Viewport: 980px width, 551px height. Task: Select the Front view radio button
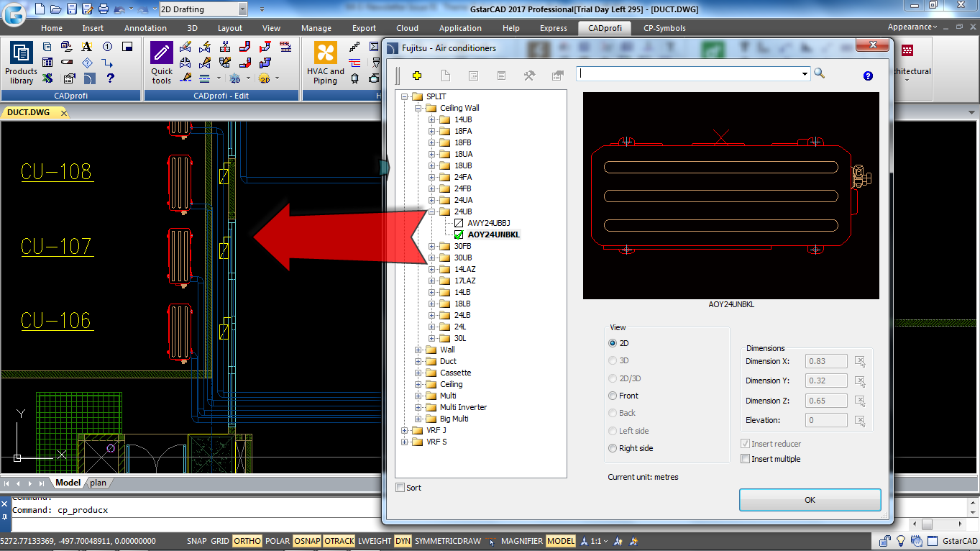[613, 396]
